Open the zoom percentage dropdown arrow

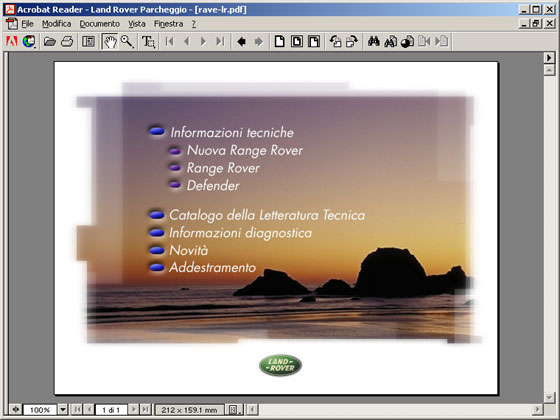click(63, 409)
